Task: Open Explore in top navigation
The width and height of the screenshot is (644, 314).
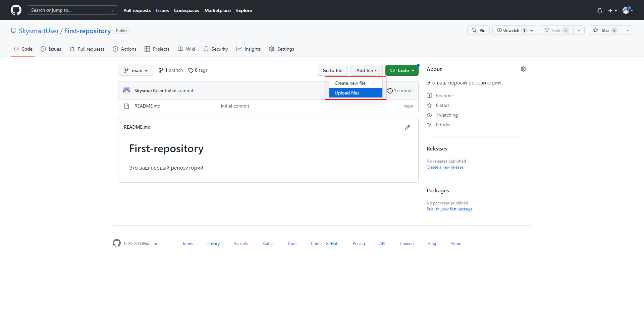Action: pyautogui.click(x=244, y=10)
